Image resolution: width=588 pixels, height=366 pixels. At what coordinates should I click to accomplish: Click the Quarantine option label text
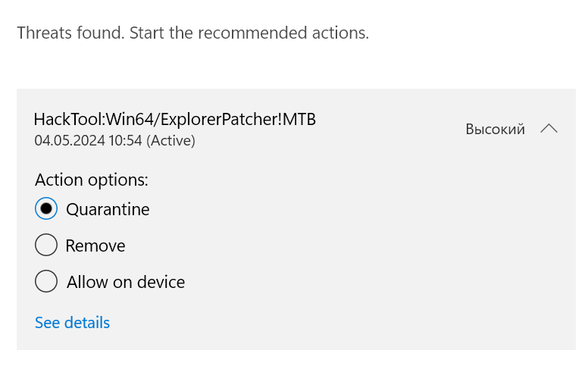[108, 209]
